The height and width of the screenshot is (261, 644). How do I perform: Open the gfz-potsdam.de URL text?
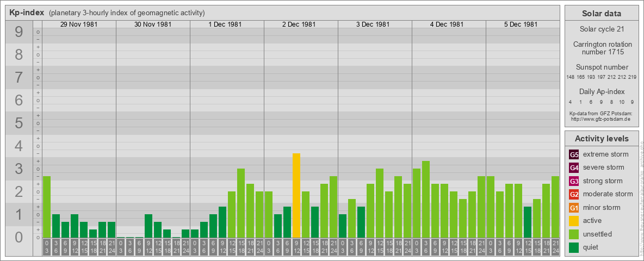pyautogui.click(x=600, y=119)
